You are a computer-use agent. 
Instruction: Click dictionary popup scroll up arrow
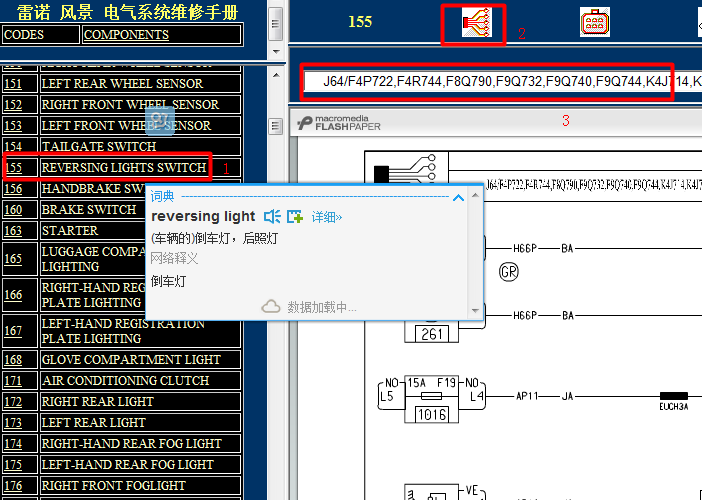click(475, 195)
